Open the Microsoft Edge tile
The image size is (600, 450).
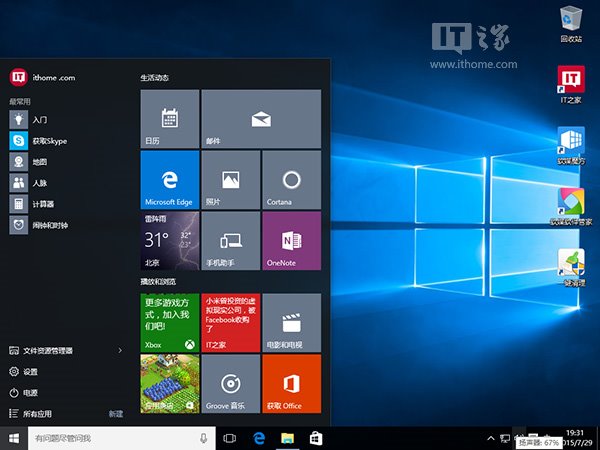pyautogui.click(x=170, y=179)
